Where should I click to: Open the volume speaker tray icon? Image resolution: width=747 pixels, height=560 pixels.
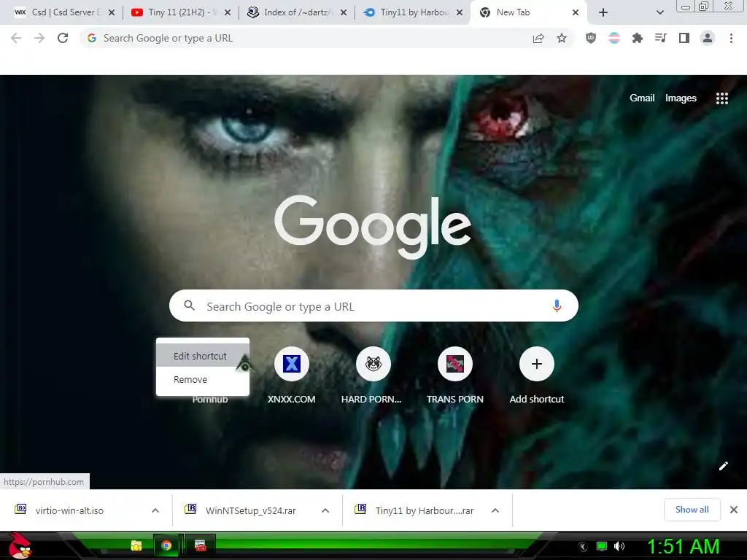(x=619, y=546)
